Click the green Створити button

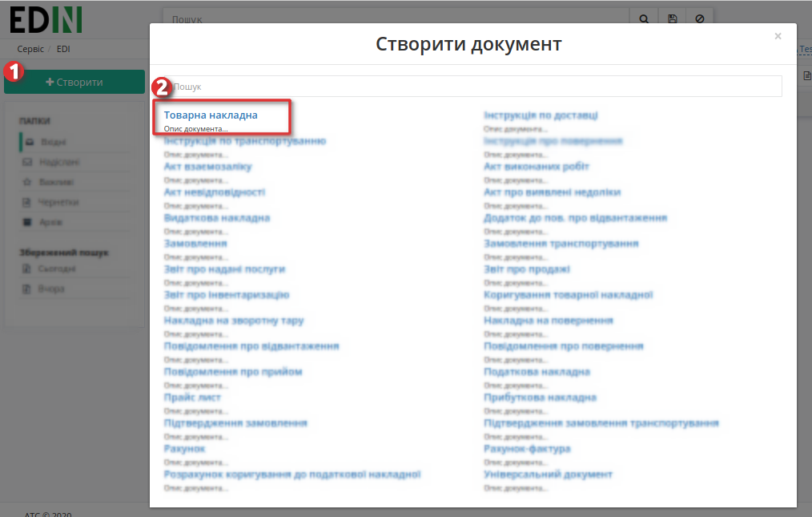[74, 82]
